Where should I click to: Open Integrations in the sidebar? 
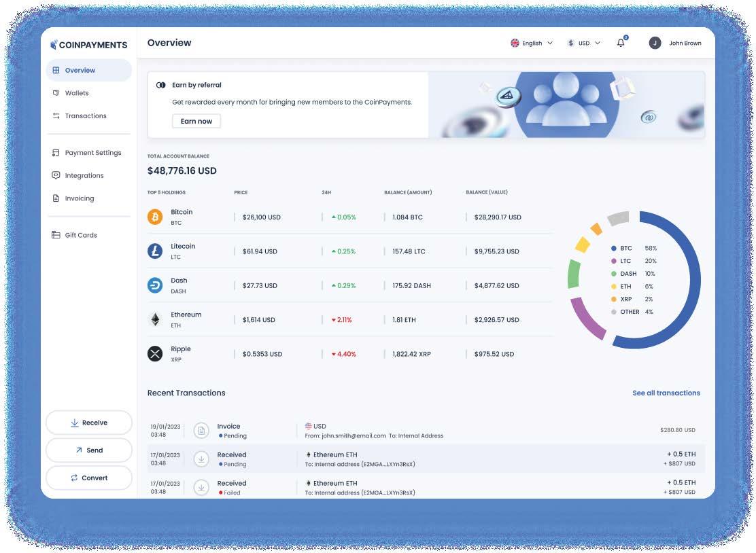tap(88, 175)
